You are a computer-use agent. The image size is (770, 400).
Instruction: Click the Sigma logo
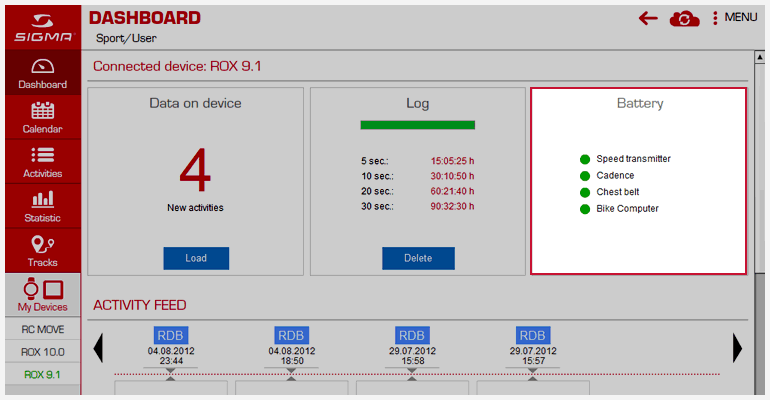[43, 27]
